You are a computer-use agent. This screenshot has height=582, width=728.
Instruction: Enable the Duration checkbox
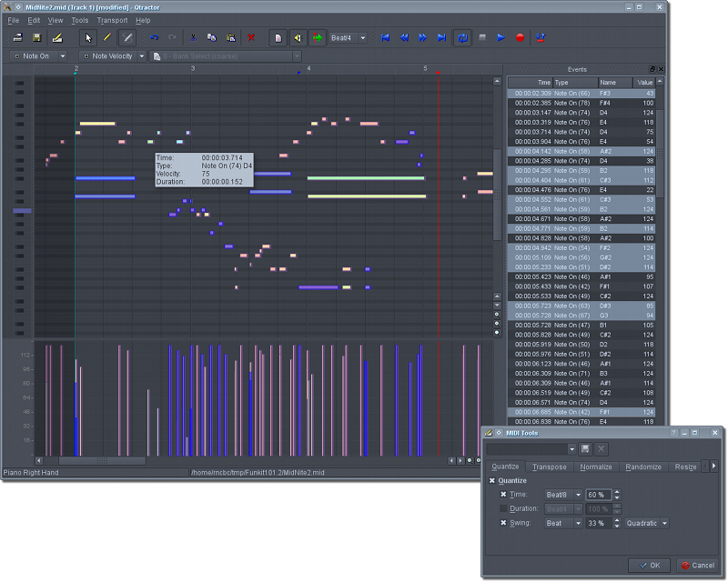[503, 508]
